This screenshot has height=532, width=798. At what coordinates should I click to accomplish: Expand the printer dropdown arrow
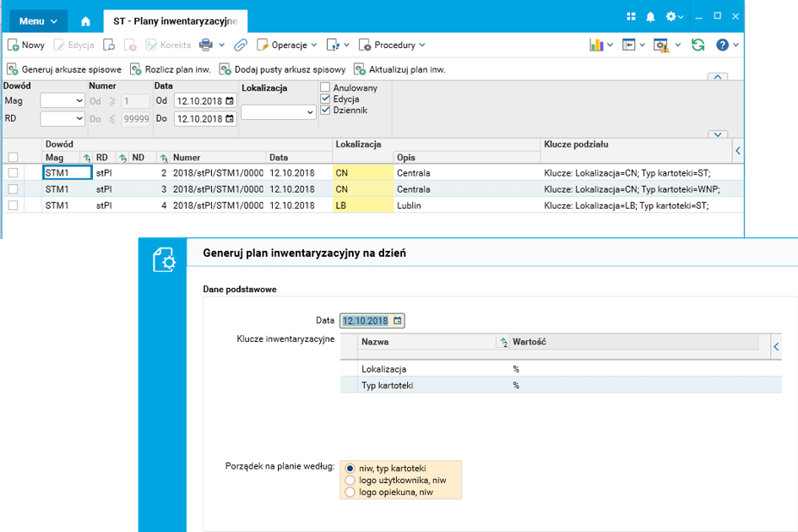[x=222, y=45]
